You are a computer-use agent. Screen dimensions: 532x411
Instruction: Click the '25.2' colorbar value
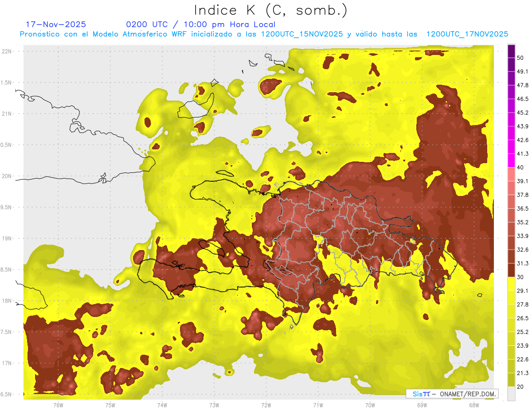pos(523,332)
